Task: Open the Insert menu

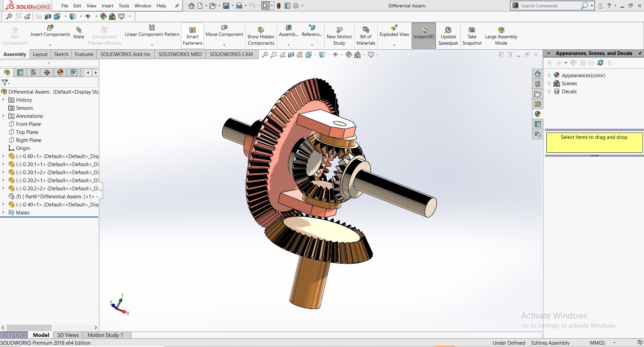Action: tap(107, 6)
